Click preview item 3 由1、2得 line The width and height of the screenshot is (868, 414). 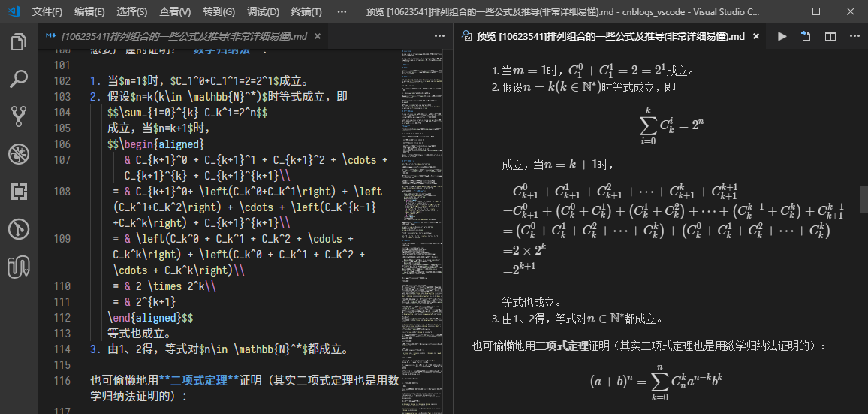(x=577, y=319)
